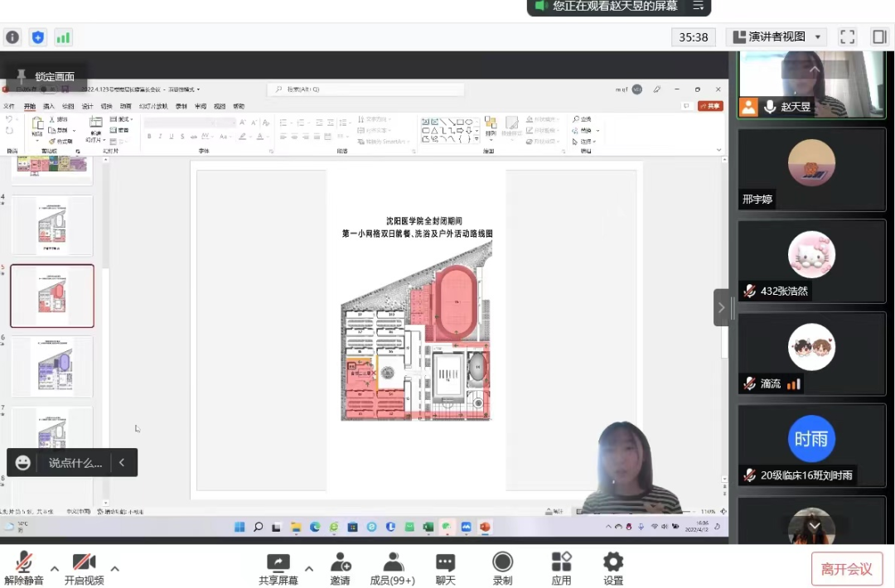
Task: Enter fullscreen mode using the expand icon
Action: [847, 36]
